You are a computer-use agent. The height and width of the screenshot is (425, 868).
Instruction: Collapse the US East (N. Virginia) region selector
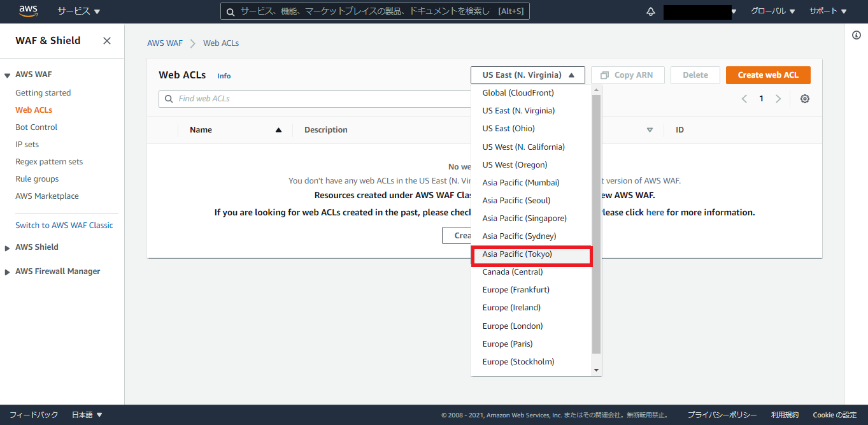tap(528, 75)
